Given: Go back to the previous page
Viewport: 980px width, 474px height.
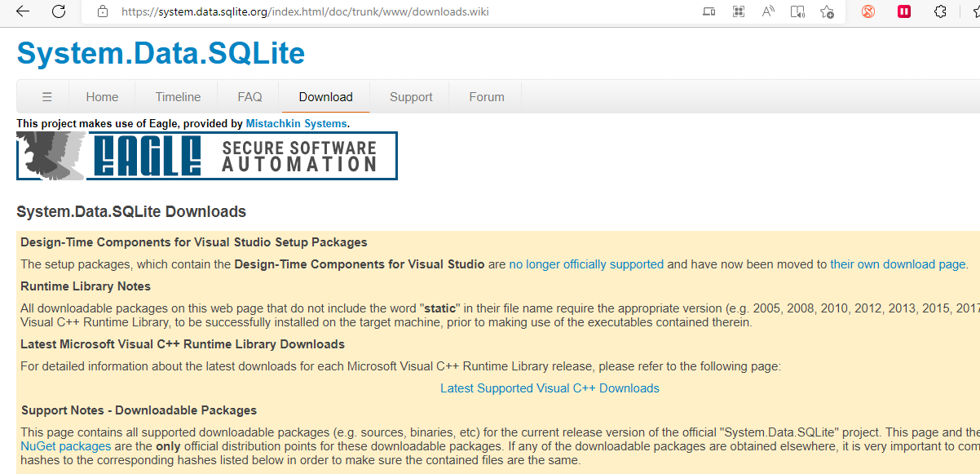Looking at the screenshot, I should pos(23,11).
